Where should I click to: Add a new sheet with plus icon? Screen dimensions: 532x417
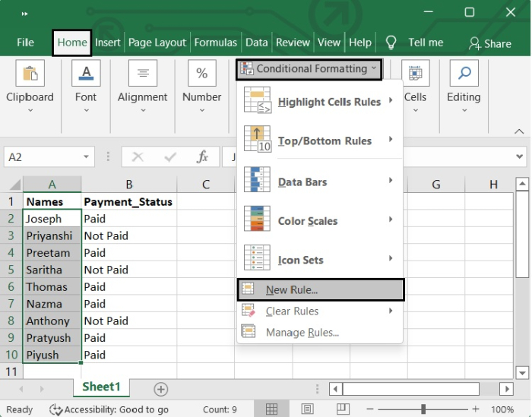click(x=161, y=389)
